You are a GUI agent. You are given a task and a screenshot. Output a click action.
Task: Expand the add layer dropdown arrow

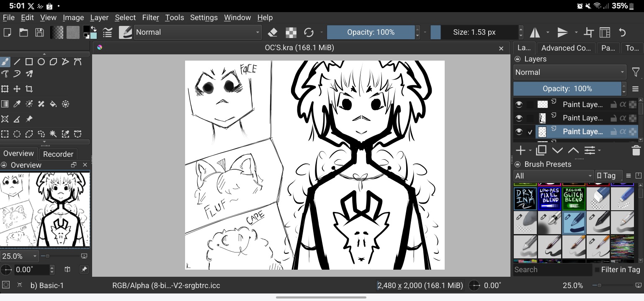(x=530, y=150)
